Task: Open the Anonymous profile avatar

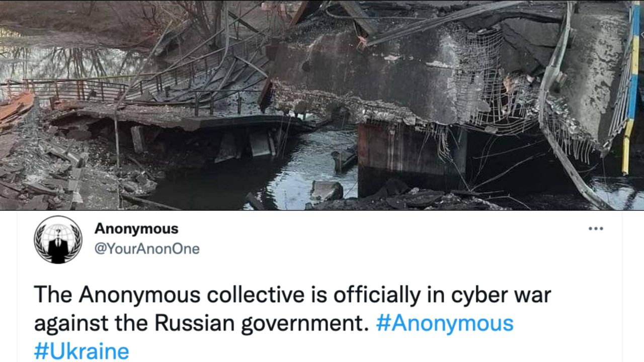Action: point(58,239)
